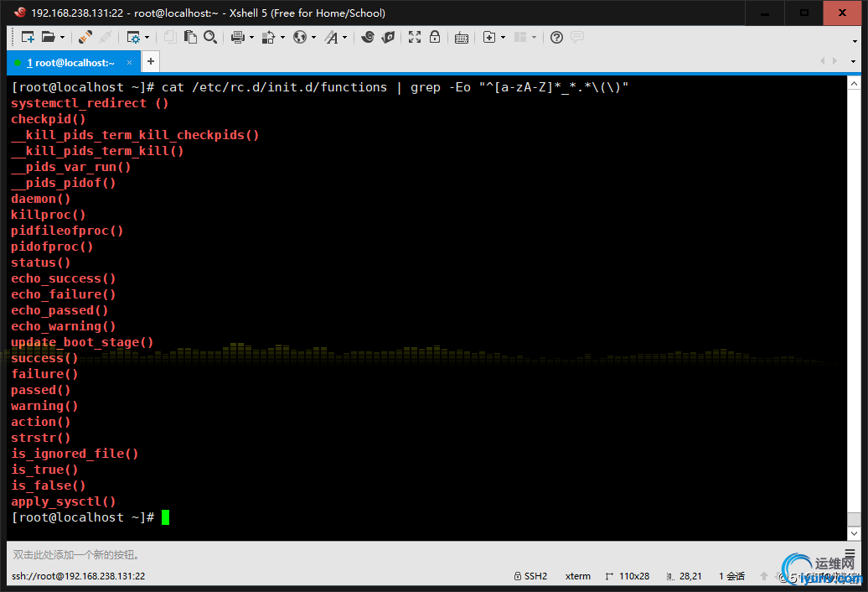Click the Color scheme icon

click(x=268, y=37)
